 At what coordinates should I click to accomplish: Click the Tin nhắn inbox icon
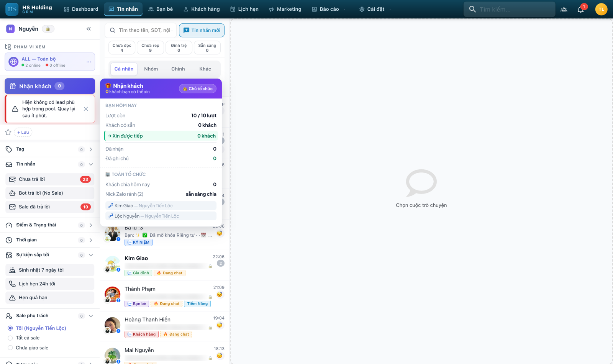(x=9, y=164)
